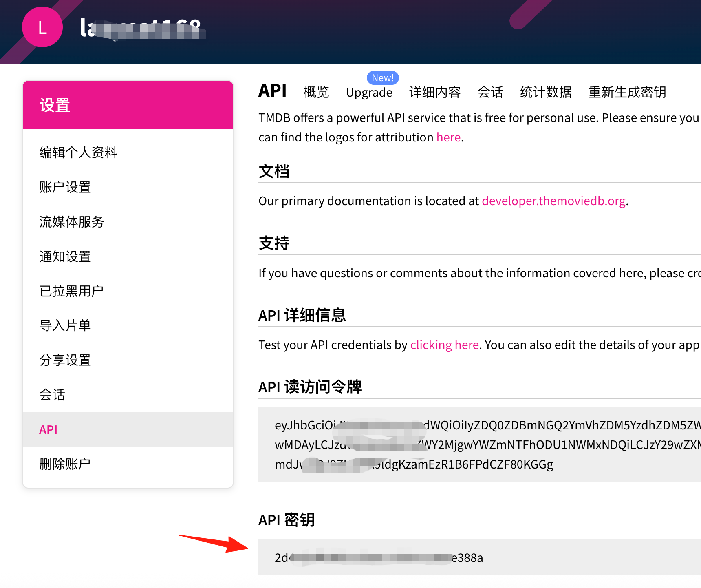701x588 pixels.
Task: Click the 设置 sidebar header
Action: coord(128,105)
